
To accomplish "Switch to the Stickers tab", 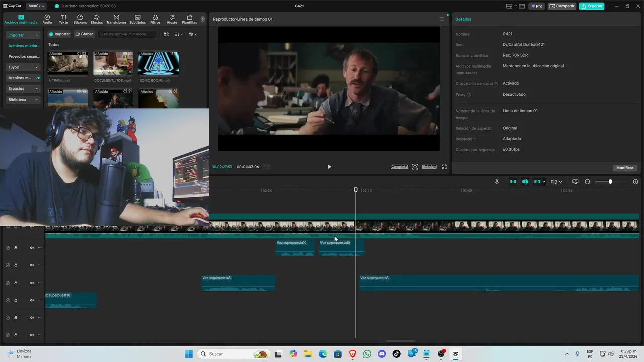I will point(80,19).
